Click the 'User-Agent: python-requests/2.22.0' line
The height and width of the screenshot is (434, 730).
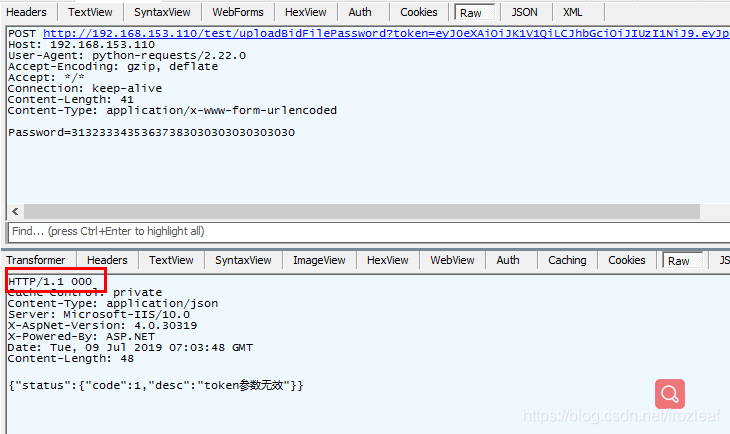[127, 56]
